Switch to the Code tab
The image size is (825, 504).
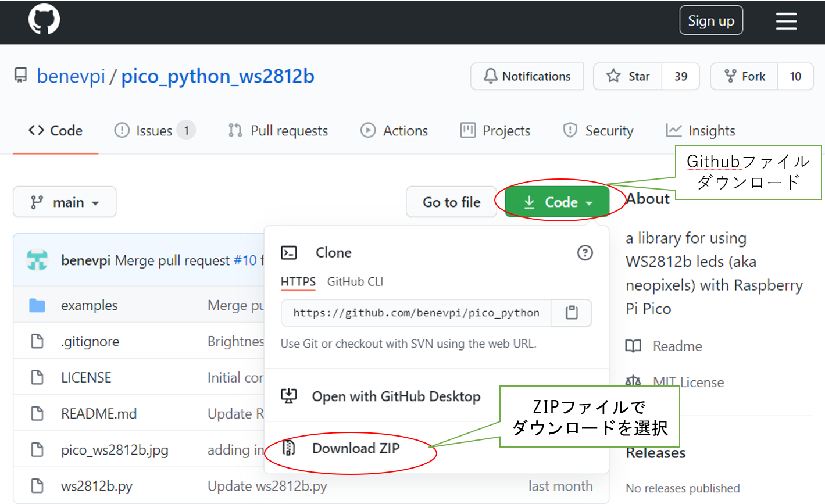pos(55,131)
